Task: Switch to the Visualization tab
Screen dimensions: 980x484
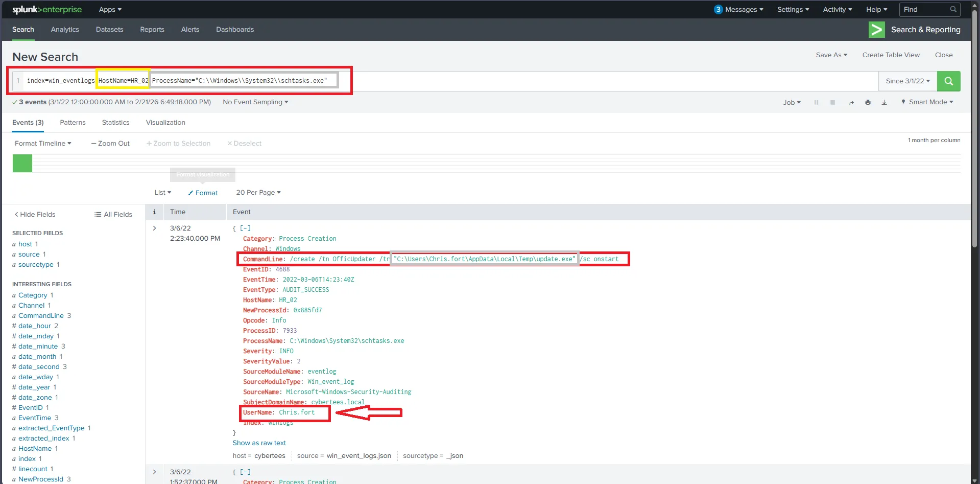Action: (165, 123)
